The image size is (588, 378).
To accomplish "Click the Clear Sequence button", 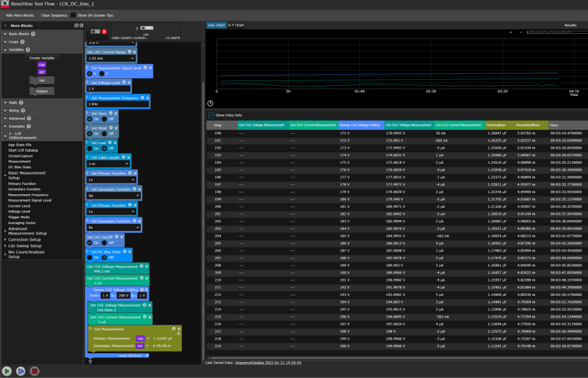I will point(53,15).
